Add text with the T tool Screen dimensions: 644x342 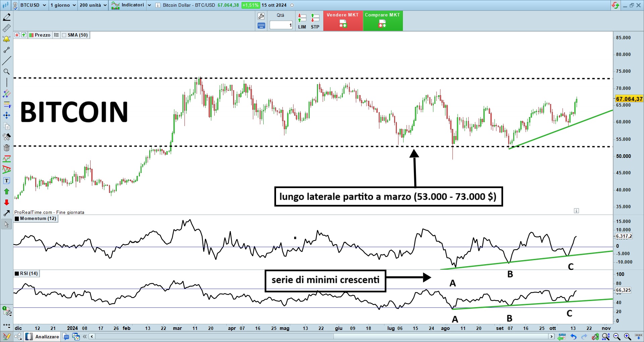pos(6,181)
